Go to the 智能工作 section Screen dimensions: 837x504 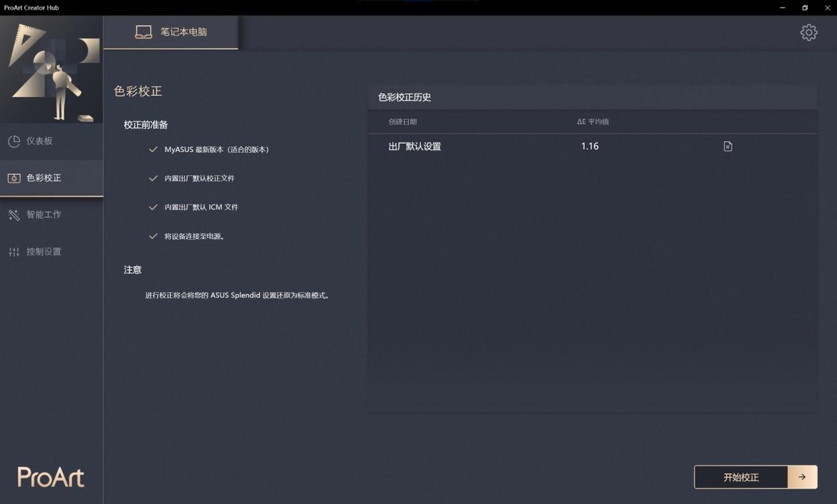pos(52,215)
